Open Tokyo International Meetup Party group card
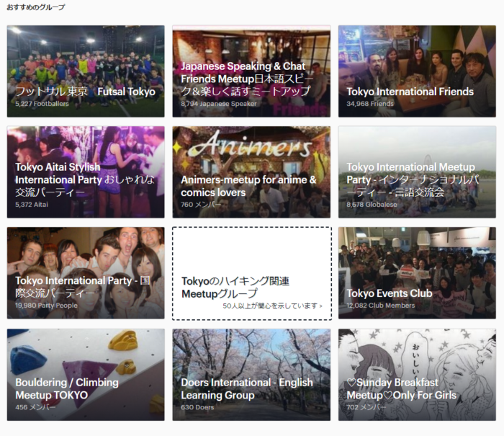 (x=417, y=172)
